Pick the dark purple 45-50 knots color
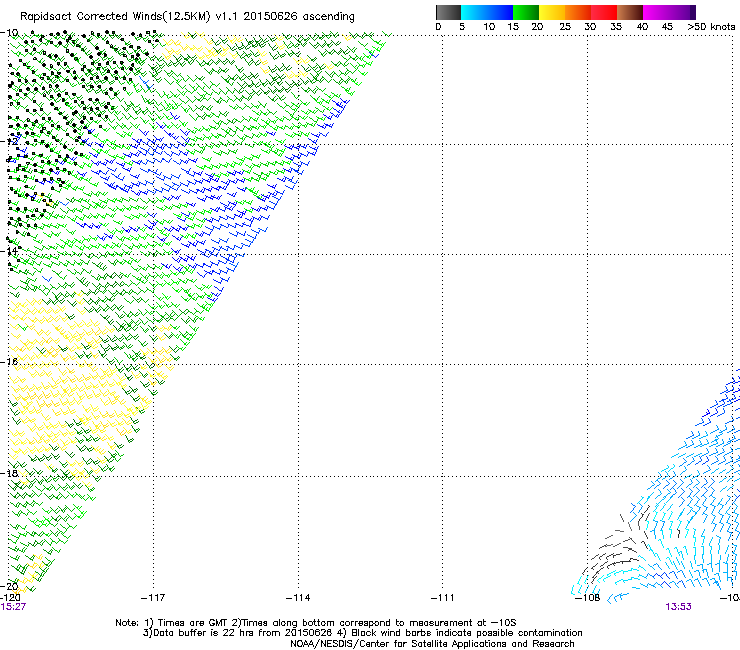The height and width of the screenshot is (650, 740). pos(682,12)
